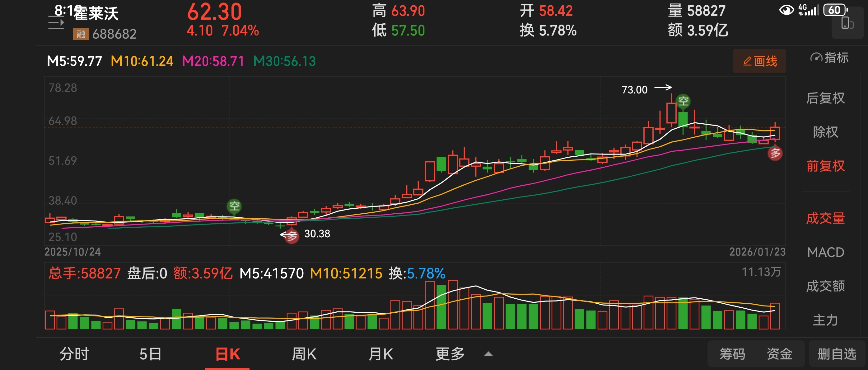Open the 指标 indicator gauge icon
Image resolution: width=868 pixels, height=370 pixels.
tap(816, 58)
